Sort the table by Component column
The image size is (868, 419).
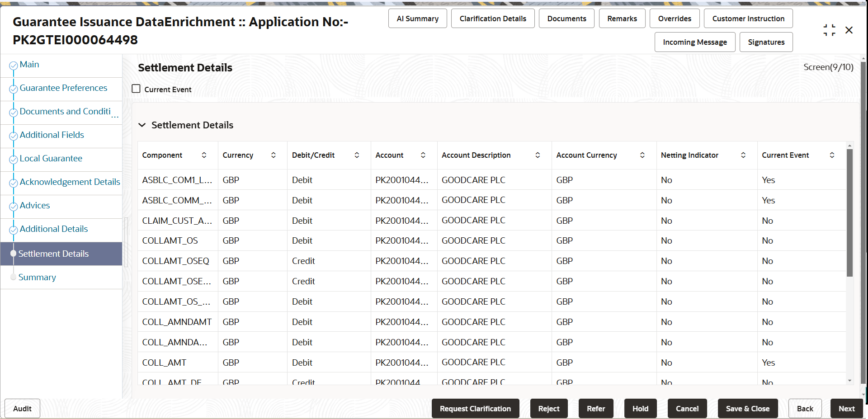[204, 155]
